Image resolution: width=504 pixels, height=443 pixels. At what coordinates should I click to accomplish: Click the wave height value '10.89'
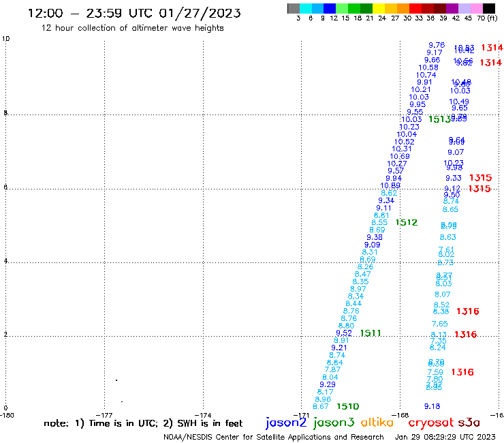click(x=390, y=185)
